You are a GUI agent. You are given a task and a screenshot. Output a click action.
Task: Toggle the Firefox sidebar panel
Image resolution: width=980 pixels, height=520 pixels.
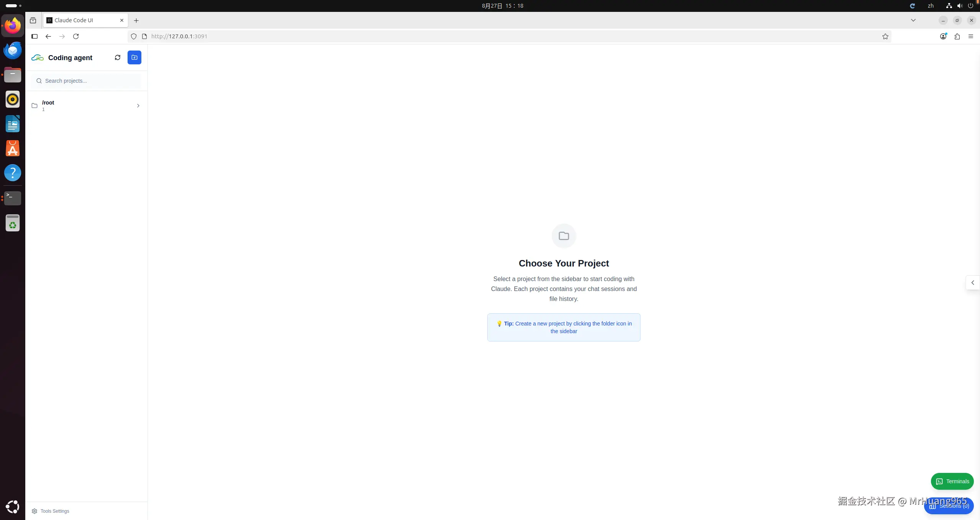tap(34, 36)
